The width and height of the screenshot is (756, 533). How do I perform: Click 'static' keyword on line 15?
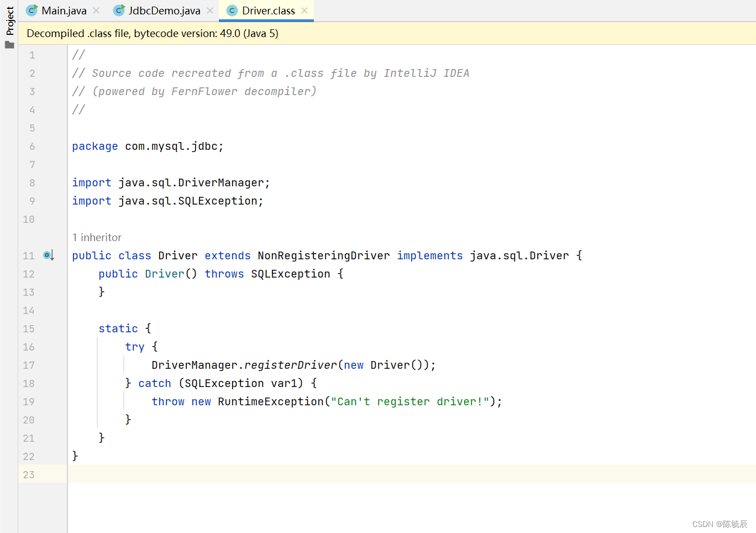(x=118, y=329)
